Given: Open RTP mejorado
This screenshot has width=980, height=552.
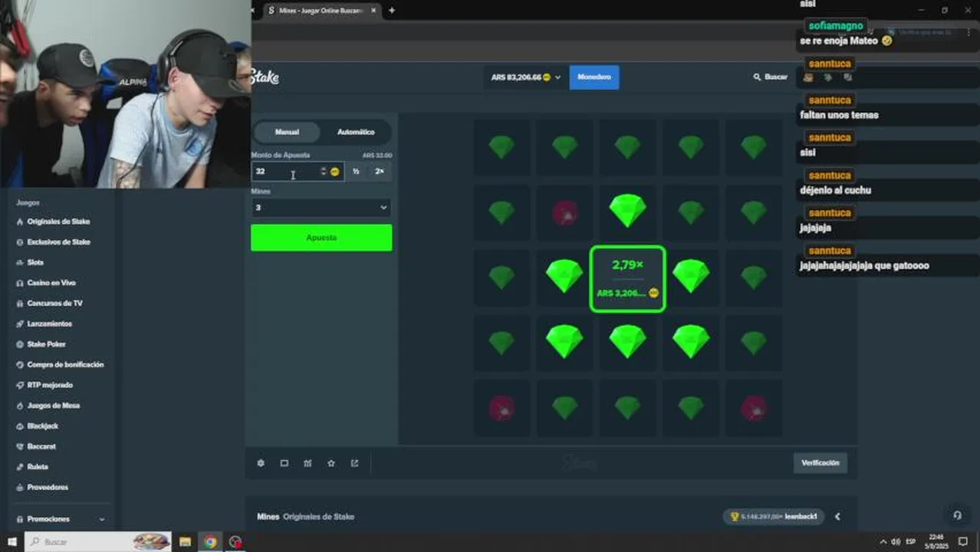Looking at the screenshot, I should pos(50,385).
